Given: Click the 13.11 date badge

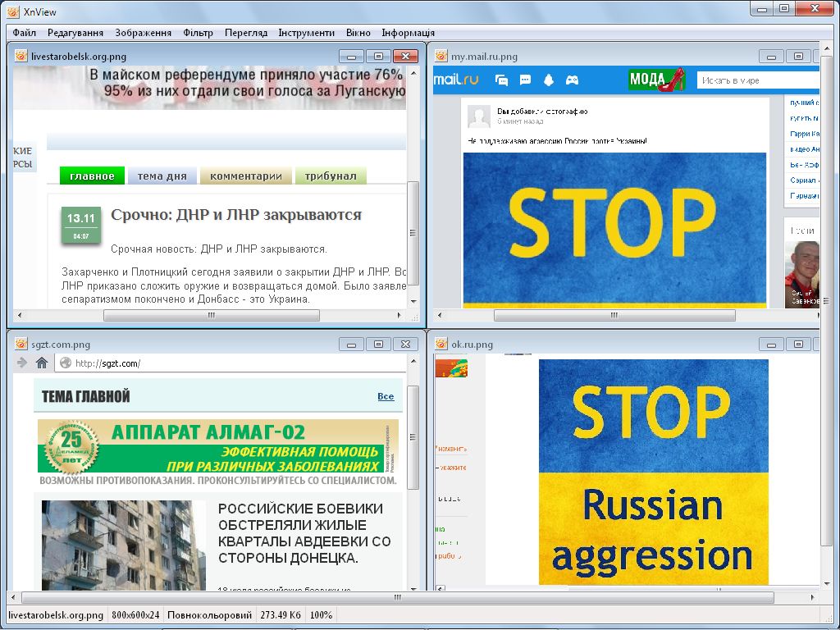Looking at the screenshot, I should [x=81, y=225].
